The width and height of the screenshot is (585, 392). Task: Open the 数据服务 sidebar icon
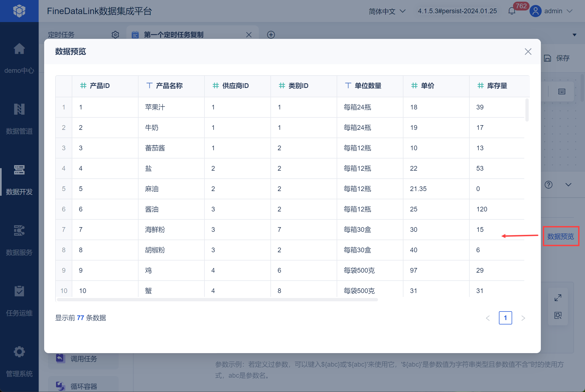point(19,231)
